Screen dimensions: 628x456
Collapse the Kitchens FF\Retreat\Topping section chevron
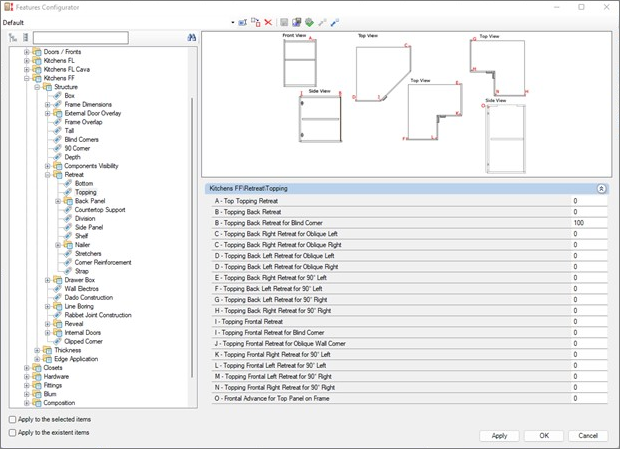click(600, 188)
